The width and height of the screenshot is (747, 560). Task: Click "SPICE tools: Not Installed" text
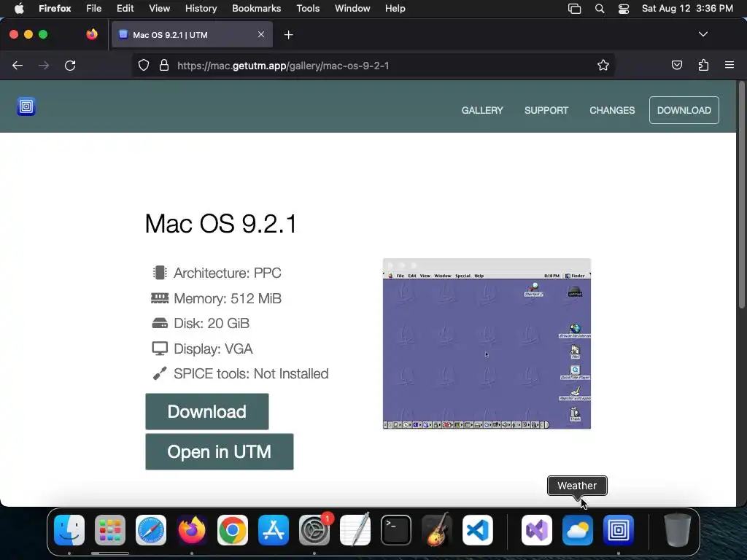[x=251, y=374]
